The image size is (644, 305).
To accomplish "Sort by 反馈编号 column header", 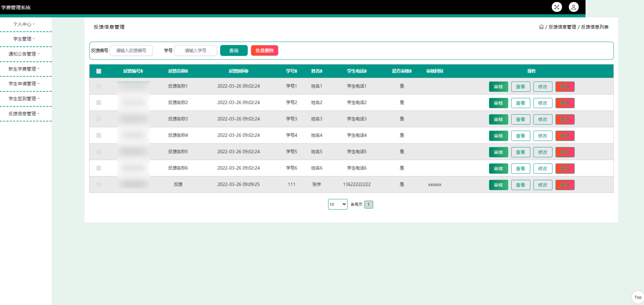I will pos(133,71).
